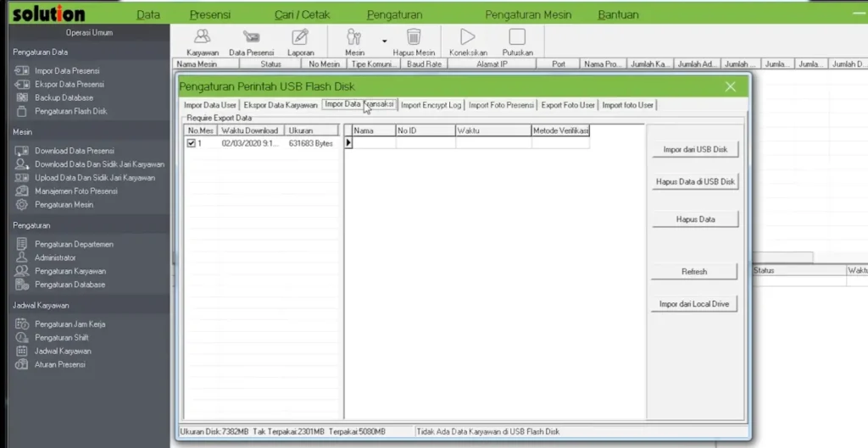Click the Karyawan toolbar icon

(202, 40)
